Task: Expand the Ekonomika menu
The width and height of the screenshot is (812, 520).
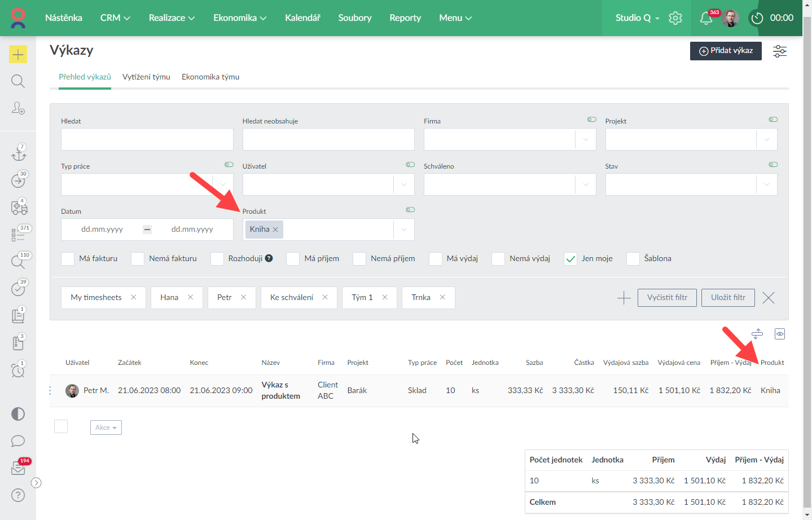Action: (x=239, y=18)
